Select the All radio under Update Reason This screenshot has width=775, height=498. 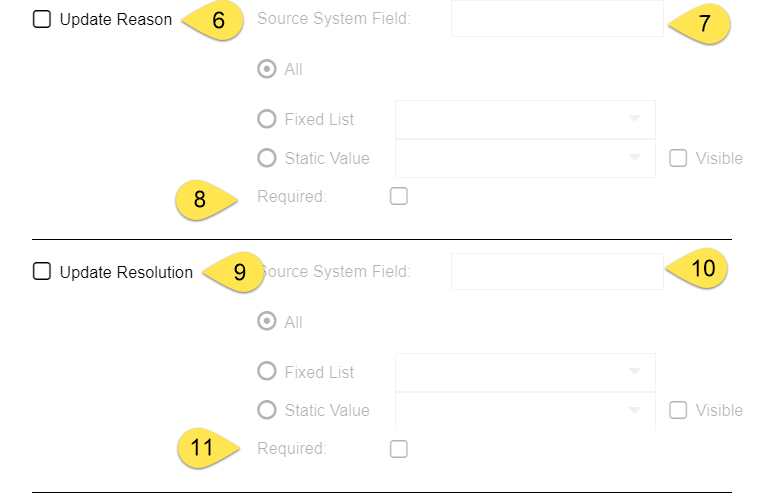[267, 69]
